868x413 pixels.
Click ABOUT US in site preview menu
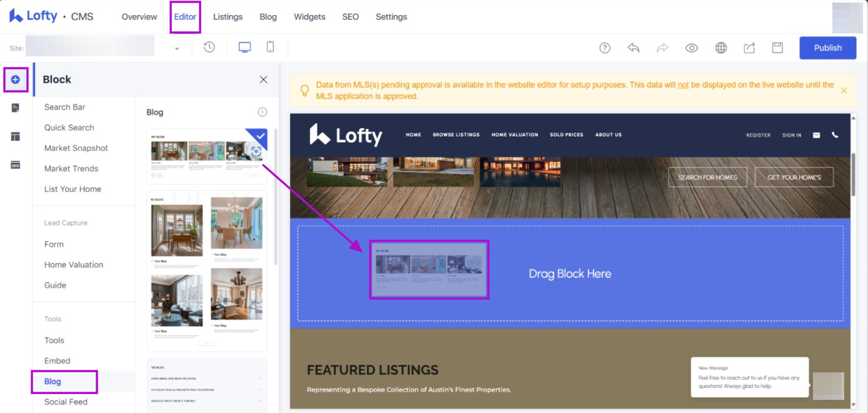[x=608, y=135]
